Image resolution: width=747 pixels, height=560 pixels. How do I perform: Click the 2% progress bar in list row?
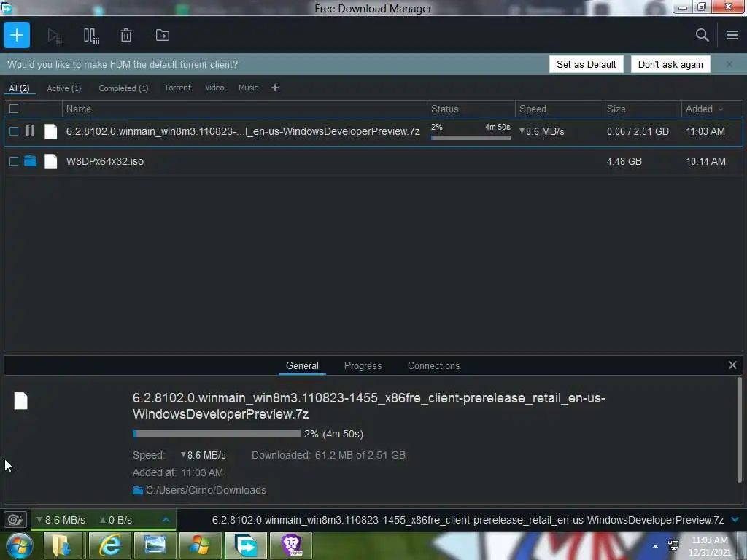471,138
